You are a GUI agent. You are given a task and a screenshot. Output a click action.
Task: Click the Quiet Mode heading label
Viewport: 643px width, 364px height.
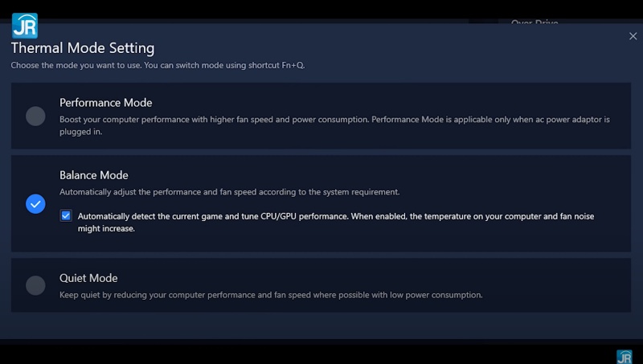(x=88, y=278)
